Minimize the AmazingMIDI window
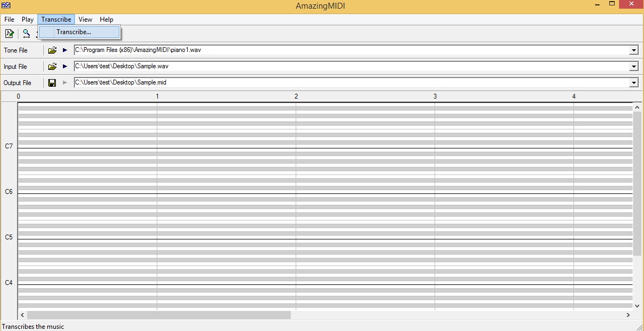Image resolution: width=644 pixels, height=331 pixels. click(x=597, y=4)
